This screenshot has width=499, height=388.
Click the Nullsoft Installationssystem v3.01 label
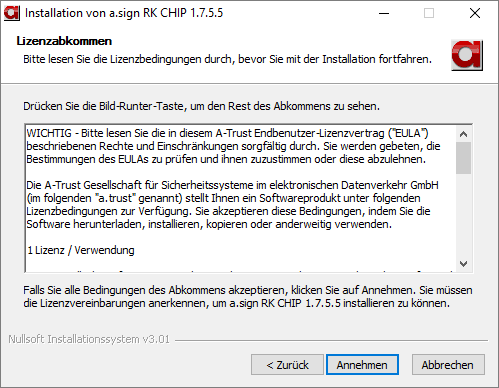pyautogui.click(x=89, y=339)
